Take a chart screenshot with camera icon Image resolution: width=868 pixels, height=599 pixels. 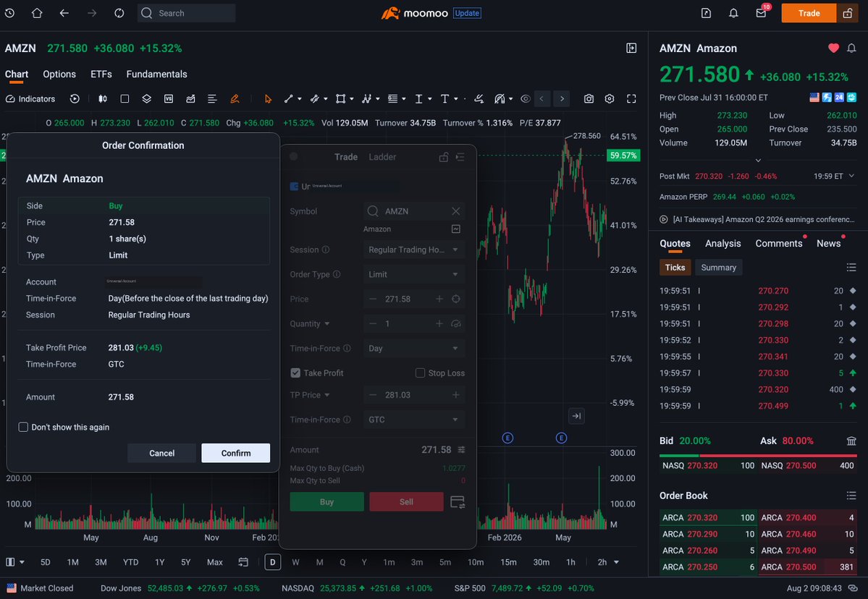tap(589, 98)
